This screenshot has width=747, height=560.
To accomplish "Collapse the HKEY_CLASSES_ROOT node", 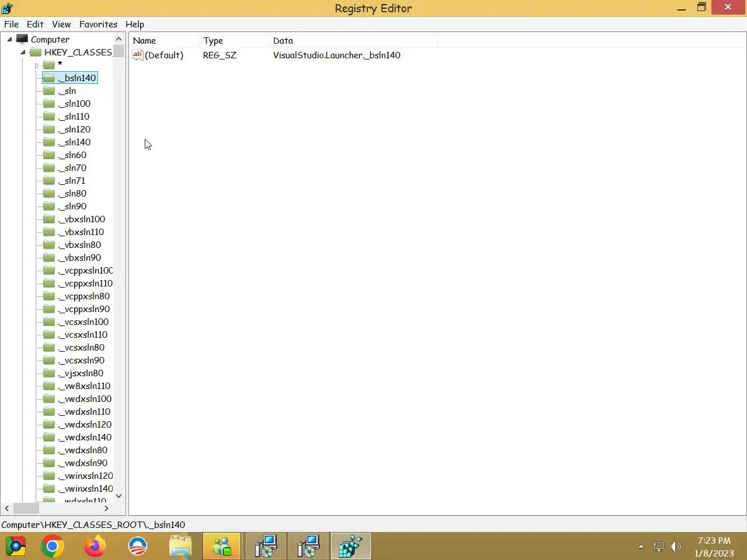I will (23, 52).
